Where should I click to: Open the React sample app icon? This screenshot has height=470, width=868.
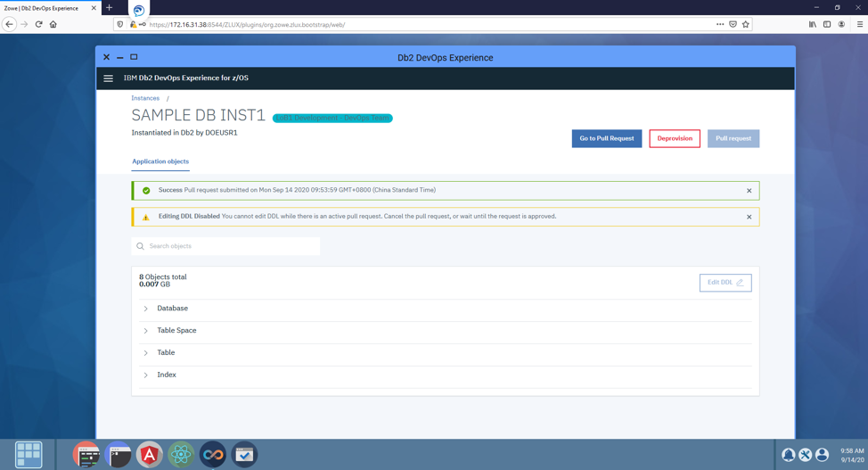coord(181,455)
